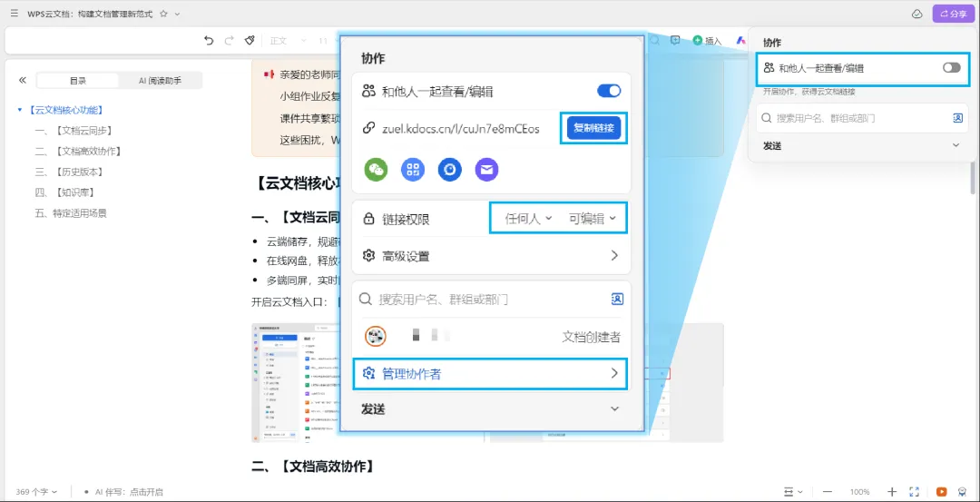
Task: Share via the green WeChat icon
Action: (377, 170)
